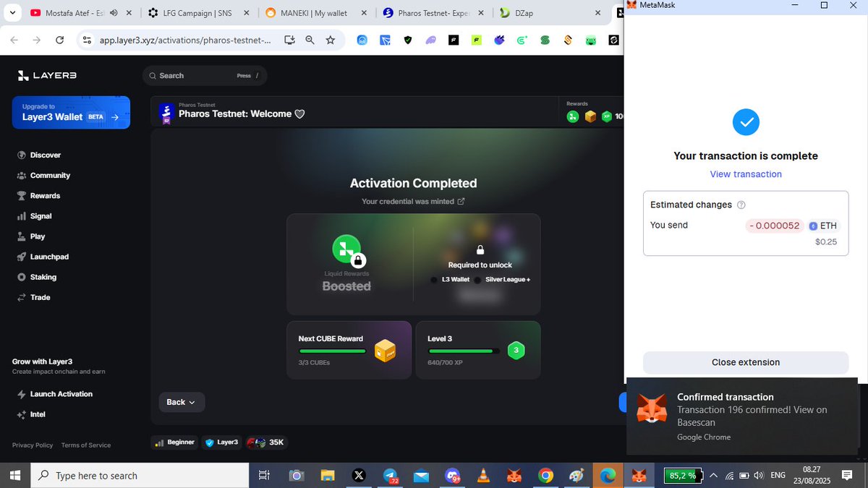
Task: Click the zoom magnifier icon in address bar
Action: point(310,40)
